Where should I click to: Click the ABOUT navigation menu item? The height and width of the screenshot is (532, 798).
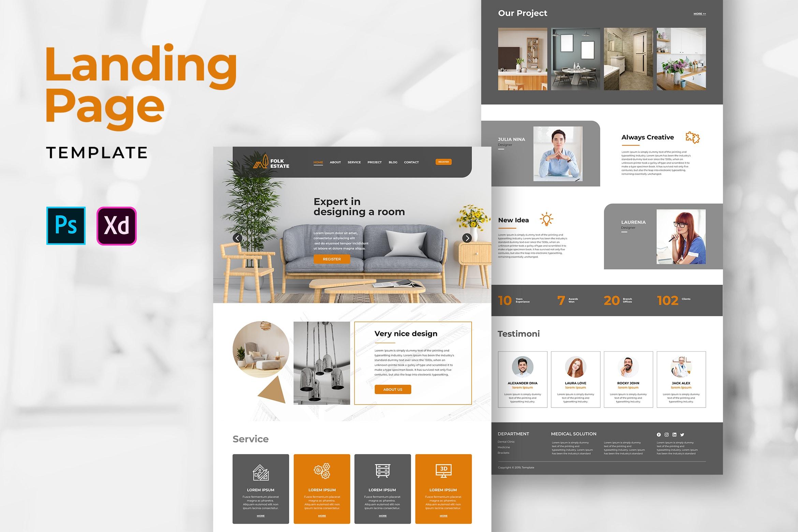(336, 164)
